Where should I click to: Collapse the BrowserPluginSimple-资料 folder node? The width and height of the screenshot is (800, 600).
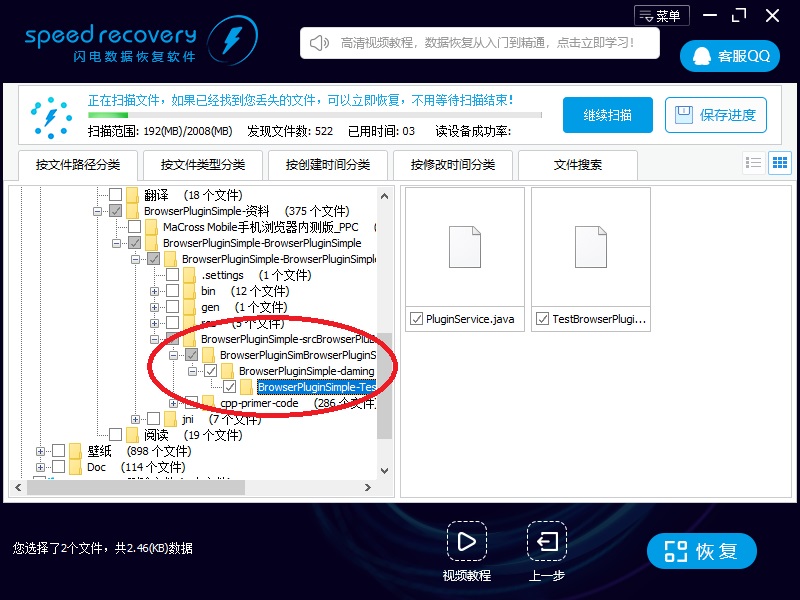pyautogui.click(x=98, y=211)
